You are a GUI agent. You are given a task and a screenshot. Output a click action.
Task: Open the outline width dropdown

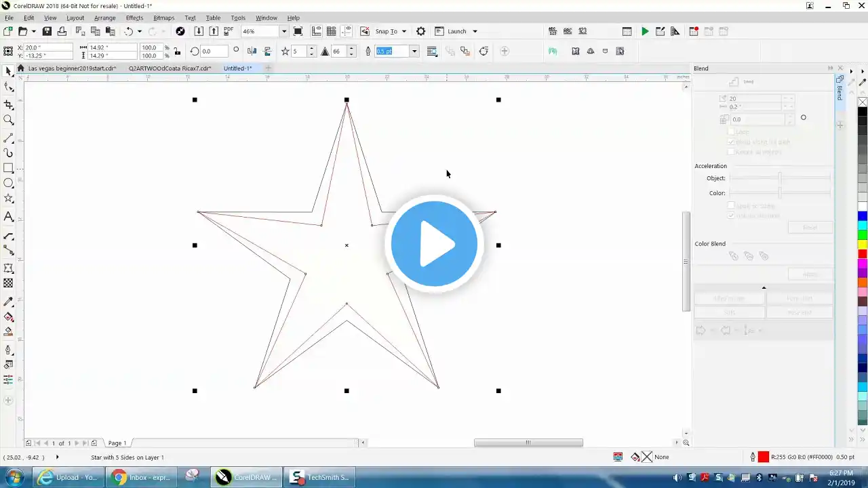tap(414, 51)
